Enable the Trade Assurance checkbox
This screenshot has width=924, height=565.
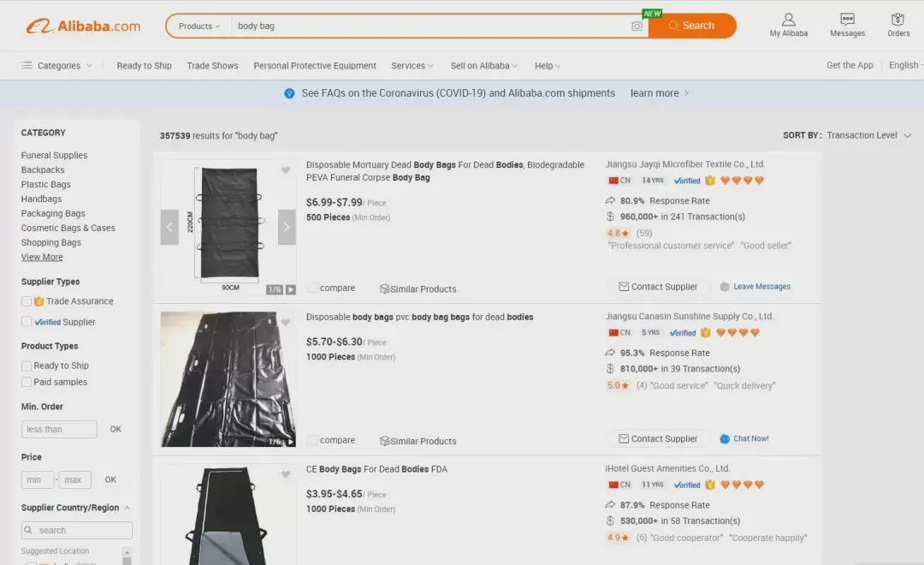(x=26, y=301)
